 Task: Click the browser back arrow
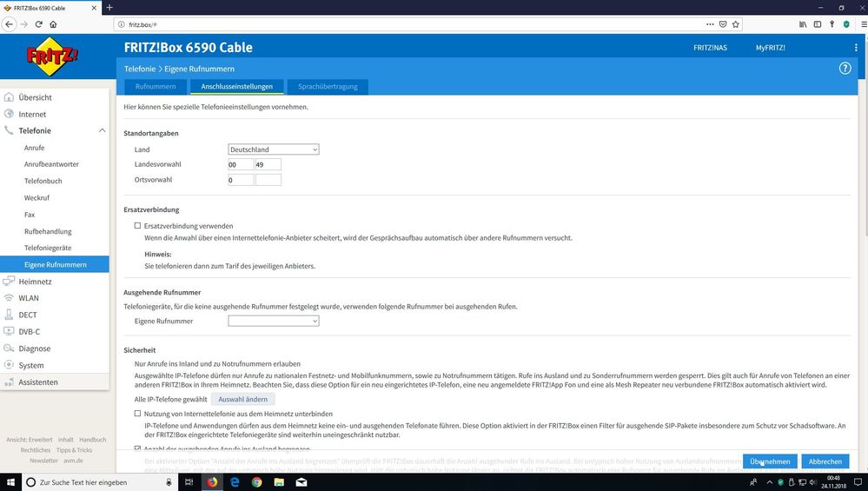click(x=9, y=24)
